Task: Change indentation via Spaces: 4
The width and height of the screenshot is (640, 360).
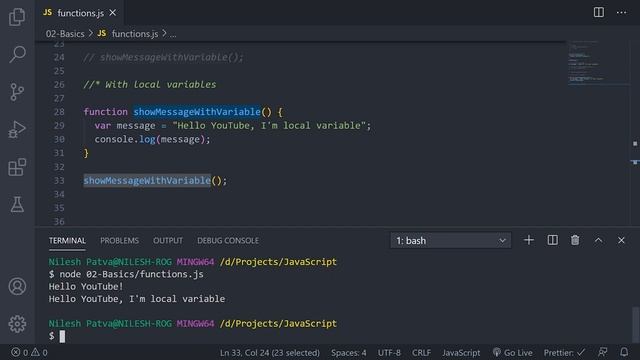Action: [x=349, y=352]
